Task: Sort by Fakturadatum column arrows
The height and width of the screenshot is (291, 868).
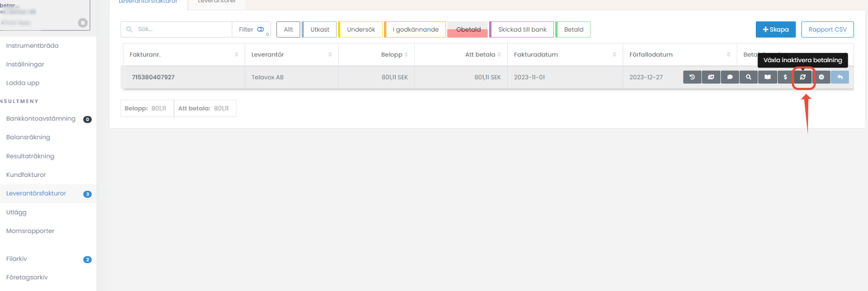Action: [x=615, y=55]
